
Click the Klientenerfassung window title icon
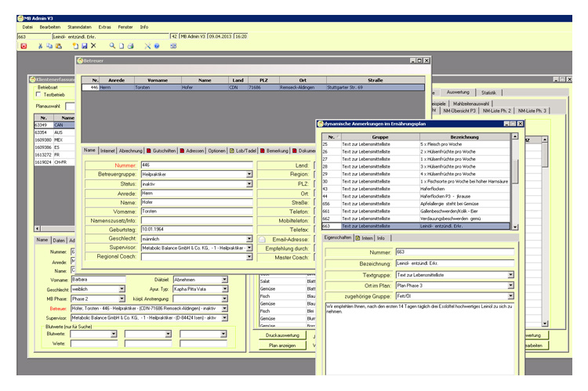[33, 79]
